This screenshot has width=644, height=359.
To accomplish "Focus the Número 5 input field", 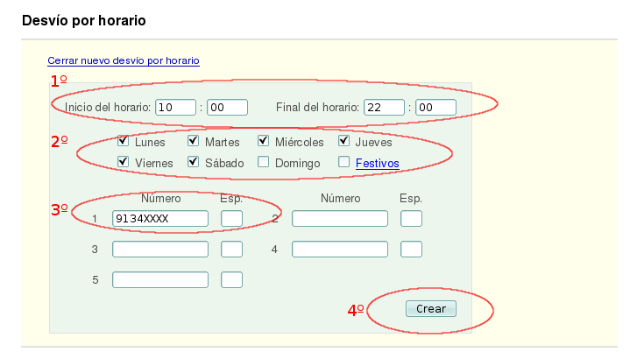I will (160, 280).
